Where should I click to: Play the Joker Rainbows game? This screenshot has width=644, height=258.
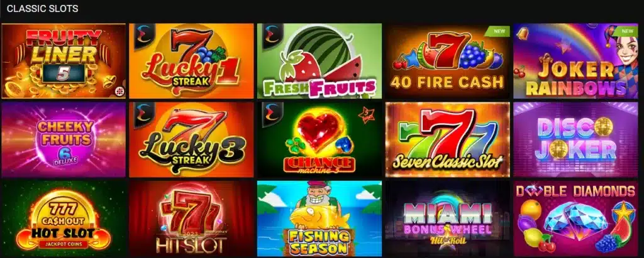575,61
